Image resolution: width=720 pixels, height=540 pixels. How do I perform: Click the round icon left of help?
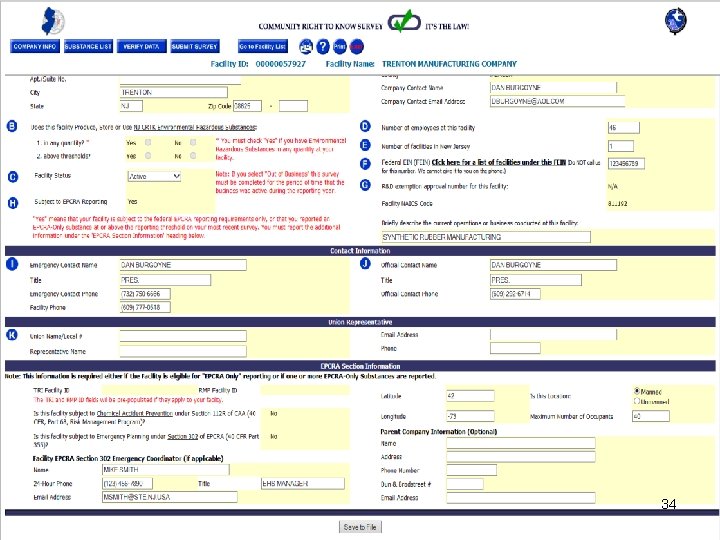click(x=306, y=46)
